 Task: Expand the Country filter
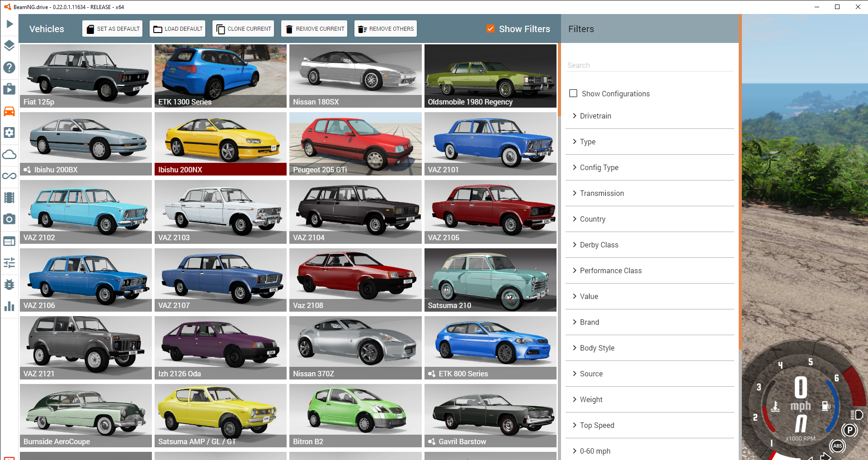coord(650,219)
